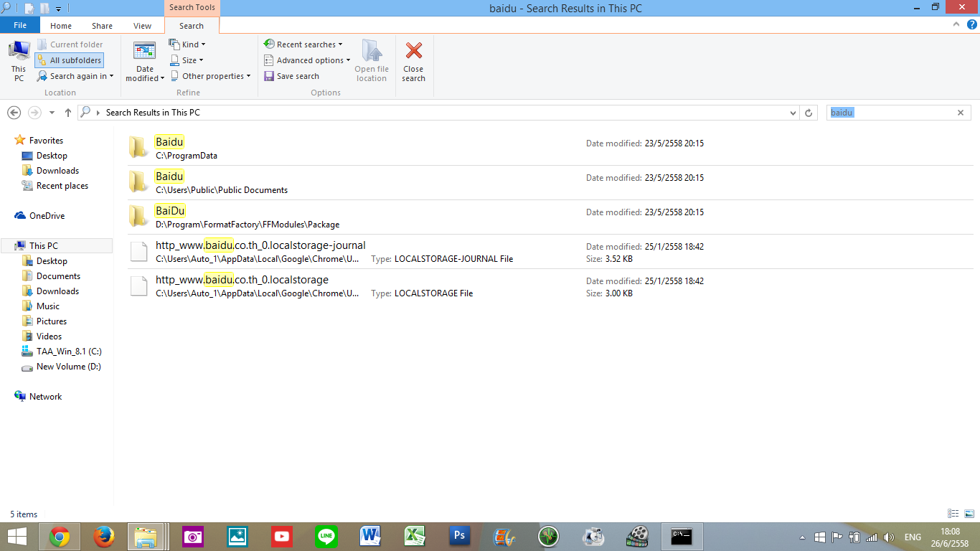Open the Windows Start button
Viewport: 980px width, 551px height.
pyautogui.click(x=18, y=537)
